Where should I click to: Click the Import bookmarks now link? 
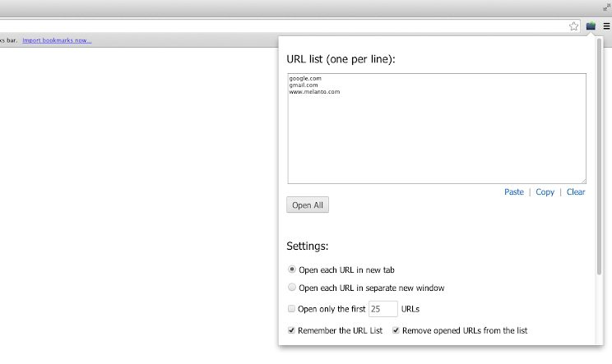57,40
